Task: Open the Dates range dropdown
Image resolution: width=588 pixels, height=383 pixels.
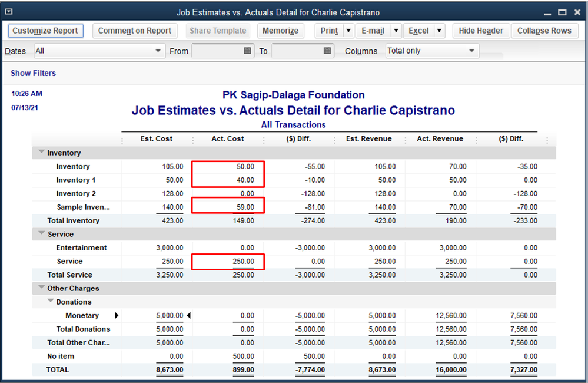Action: point(99,51)
